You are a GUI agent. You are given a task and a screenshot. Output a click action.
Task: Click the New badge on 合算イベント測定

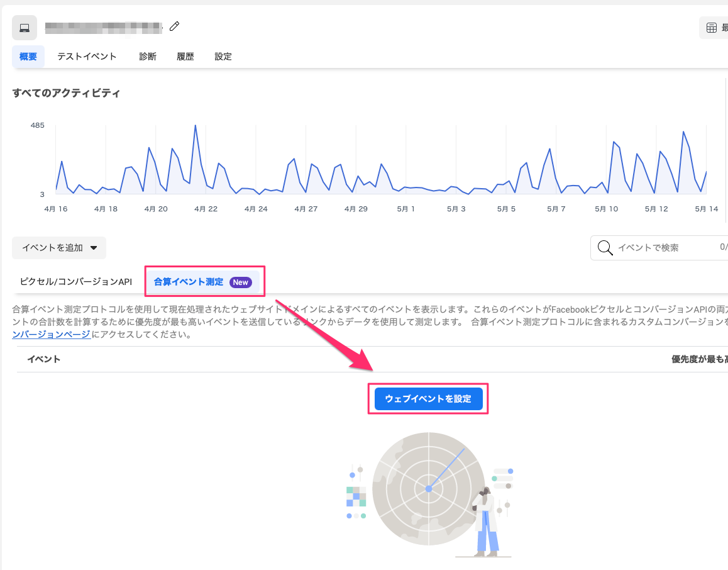[241, 282]
